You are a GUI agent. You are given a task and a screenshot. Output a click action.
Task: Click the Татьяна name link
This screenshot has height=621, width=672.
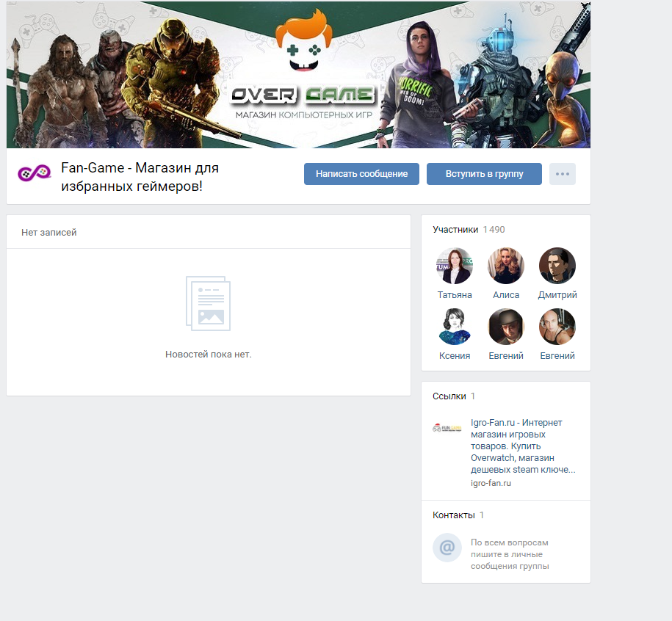(x=455, y=294)
